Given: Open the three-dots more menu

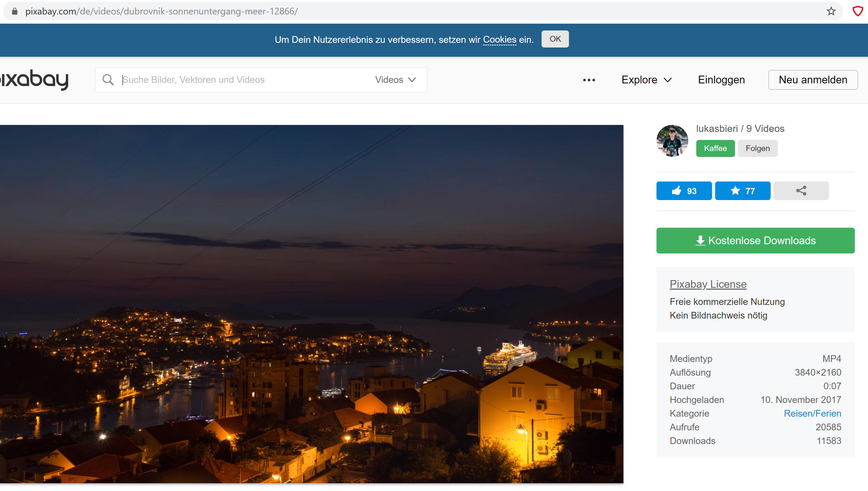Looking at the screenshot, I should [x=589, y=80].
